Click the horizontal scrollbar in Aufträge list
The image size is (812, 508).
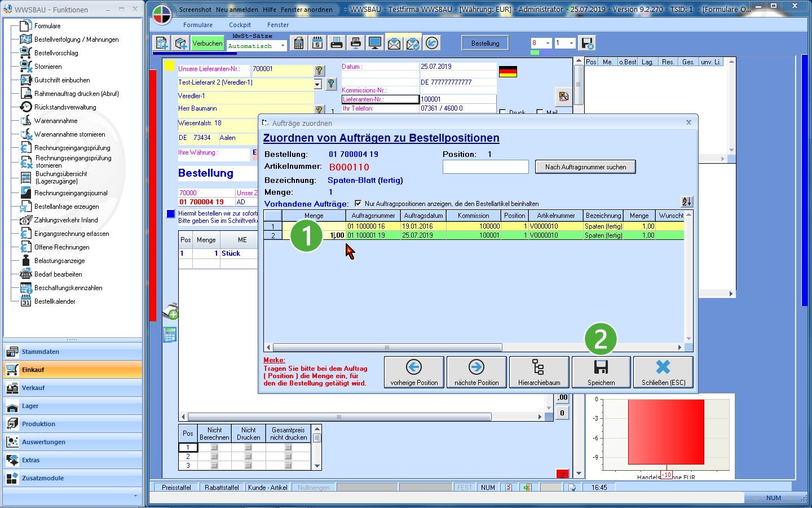coord(387,347)
